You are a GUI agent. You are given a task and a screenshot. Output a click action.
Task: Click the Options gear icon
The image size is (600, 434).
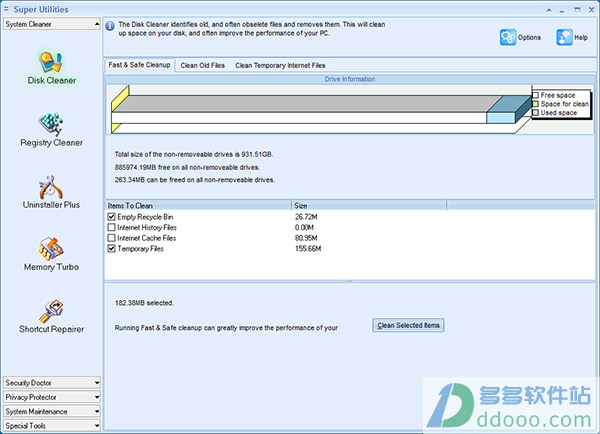[508, 38]
